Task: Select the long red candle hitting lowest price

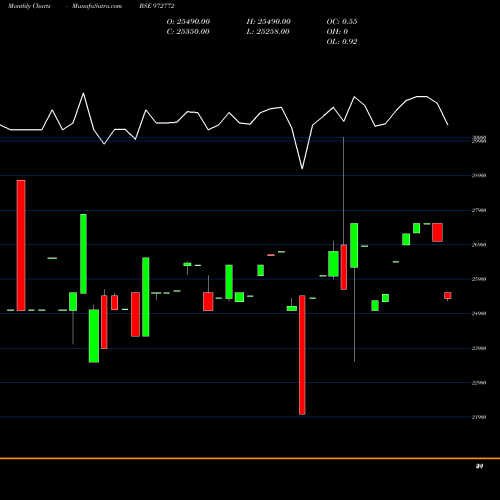Action: tap(302, 355)
